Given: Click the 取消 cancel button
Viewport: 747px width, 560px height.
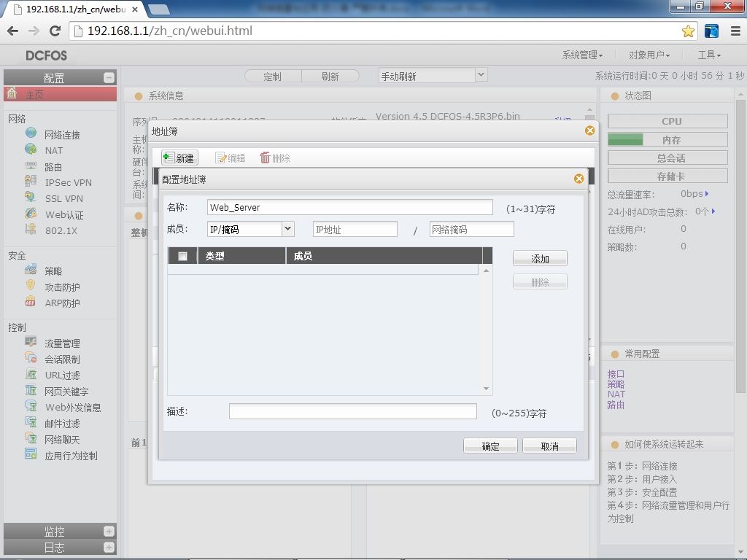Looking at the screenshot, I should point(549,446).
